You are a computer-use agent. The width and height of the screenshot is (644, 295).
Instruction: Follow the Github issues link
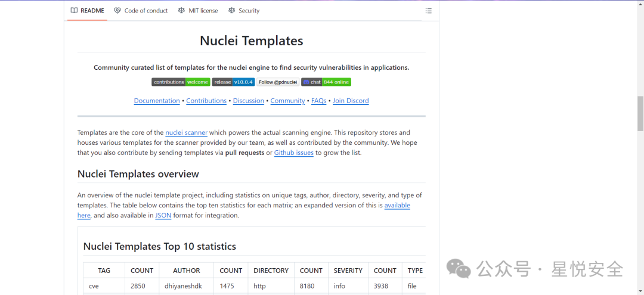pos(293,153)
